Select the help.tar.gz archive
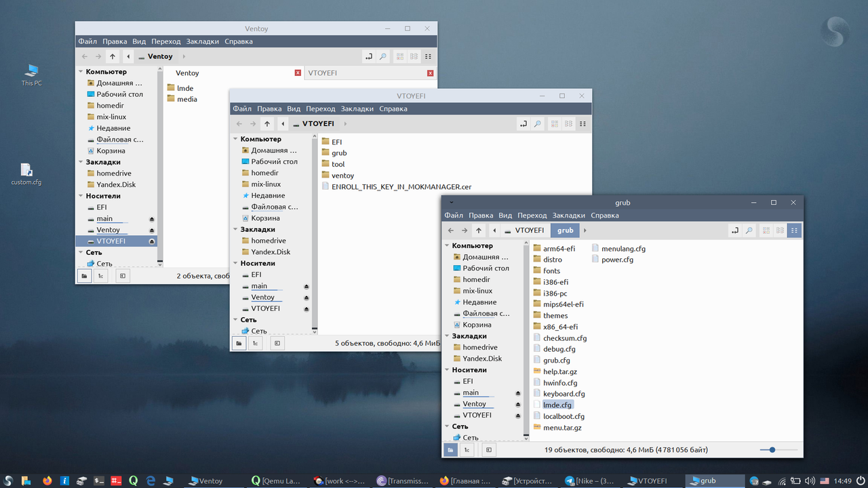Viewport: 868px width, 488px height. (554, 372)
